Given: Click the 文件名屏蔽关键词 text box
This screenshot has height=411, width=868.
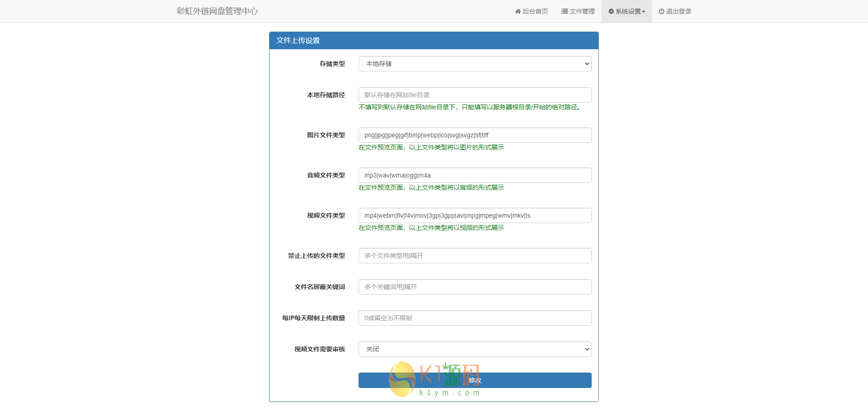Looking at the screenshot, I should point(475,287).
